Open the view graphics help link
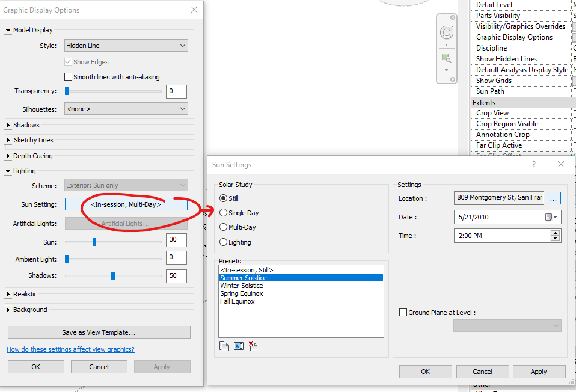Image resolution: width=576 pixels, height=392 pixels. coord(70,349)
